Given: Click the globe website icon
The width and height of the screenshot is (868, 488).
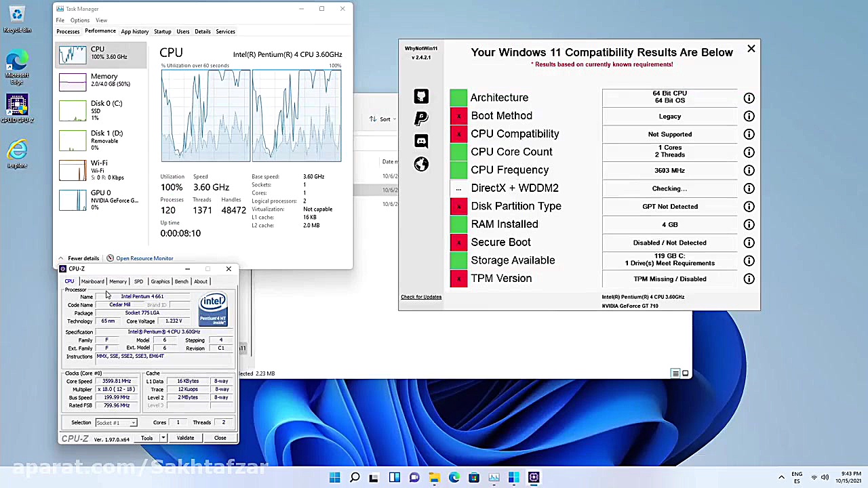Looking at the screenshot, I should click(x=421, y=164).
